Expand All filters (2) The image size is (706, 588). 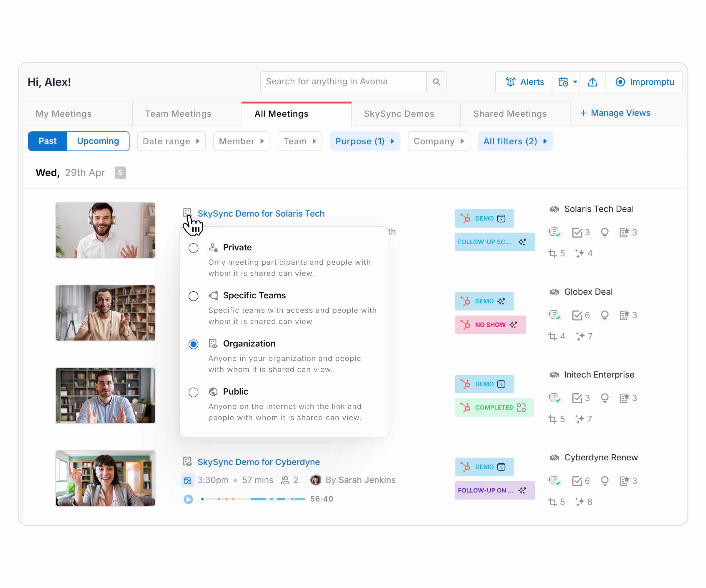[x=515, y=141]
